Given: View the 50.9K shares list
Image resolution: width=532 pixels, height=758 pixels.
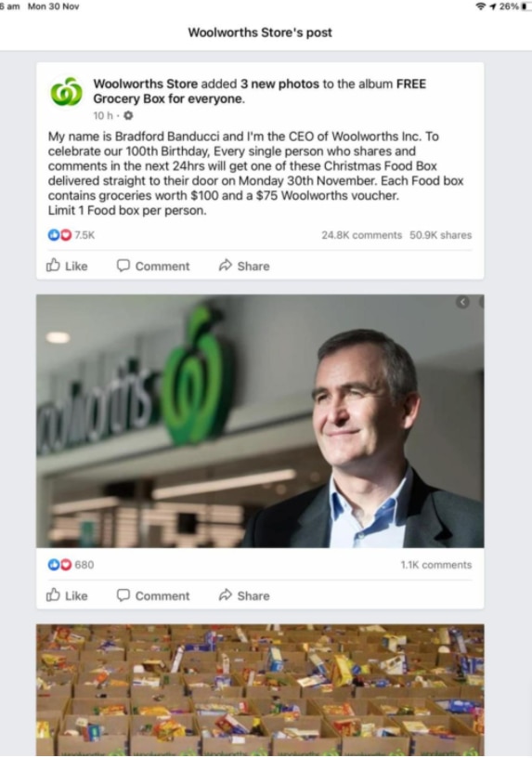Looking at the screenshot, I should (x=441, y=235).
